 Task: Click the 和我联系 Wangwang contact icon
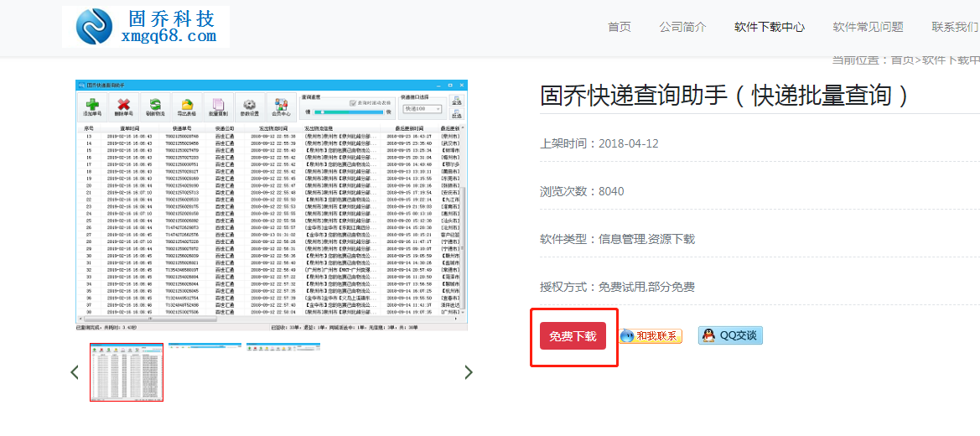651,336
